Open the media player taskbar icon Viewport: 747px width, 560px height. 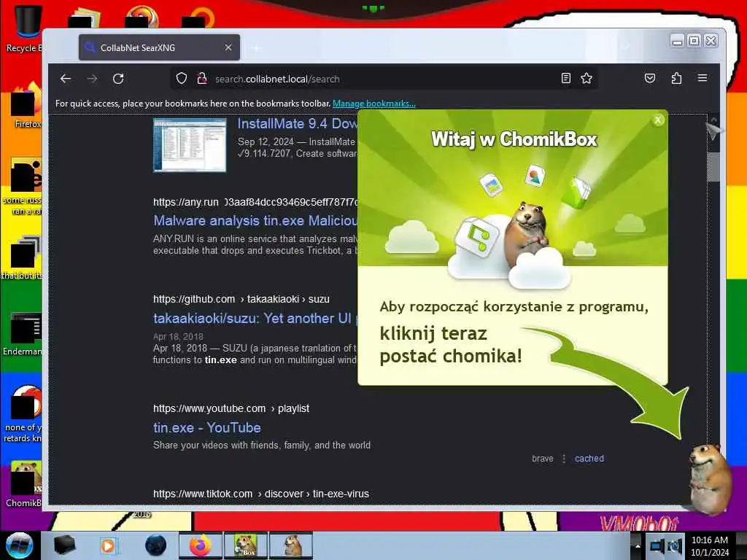108,545
